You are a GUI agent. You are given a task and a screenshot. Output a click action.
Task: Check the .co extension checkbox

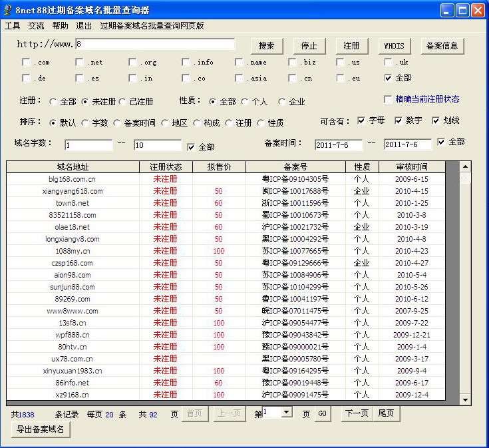click(186, 78)
